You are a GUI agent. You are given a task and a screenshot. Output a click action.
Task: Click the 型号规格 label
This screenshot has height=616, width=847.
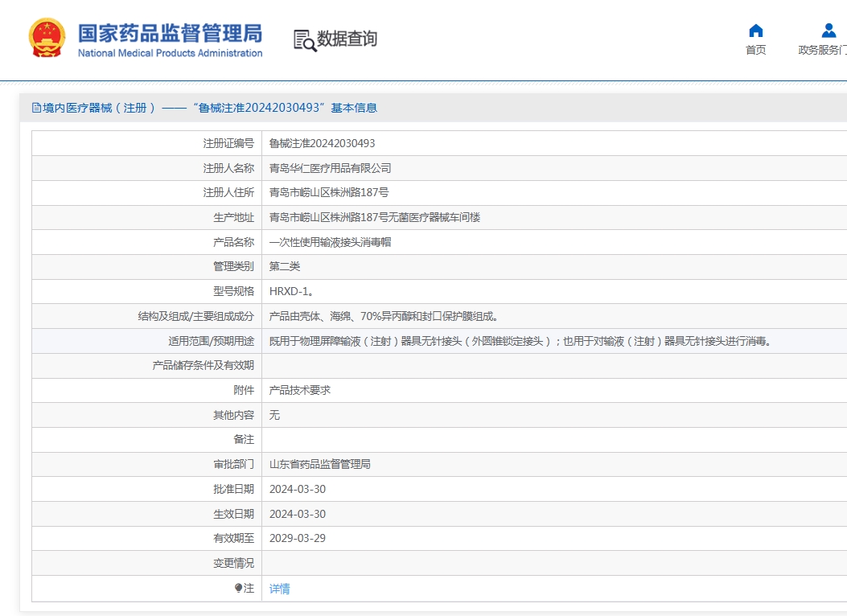233,292
